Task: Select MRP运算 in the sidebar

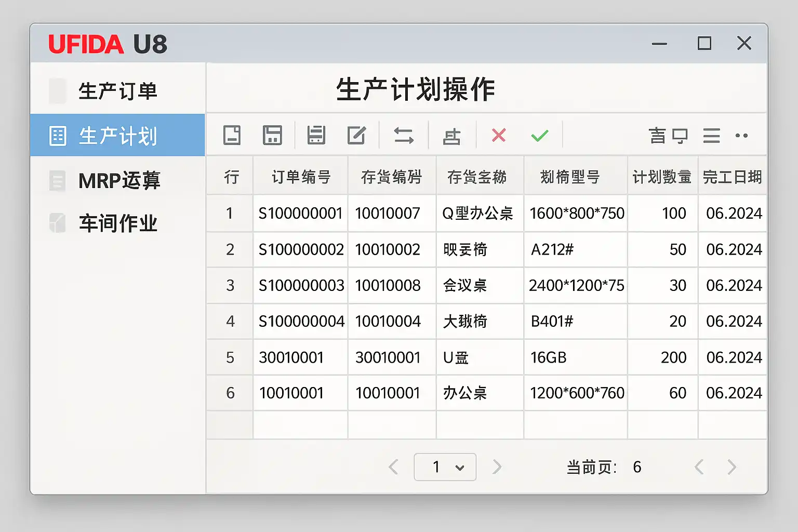Action: coord(119,180)
